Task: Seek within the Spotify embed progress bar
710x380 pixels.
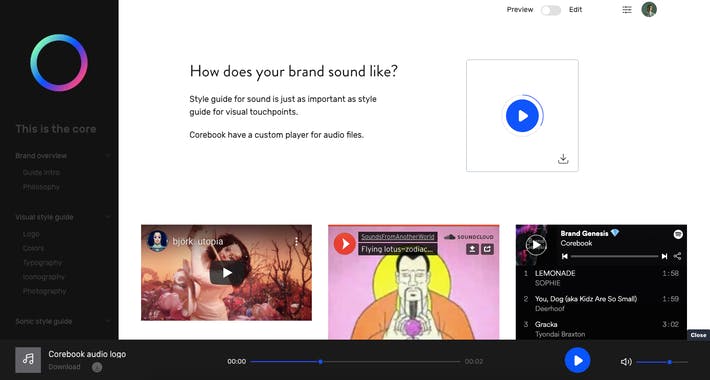Action: (x=614, y=256)
